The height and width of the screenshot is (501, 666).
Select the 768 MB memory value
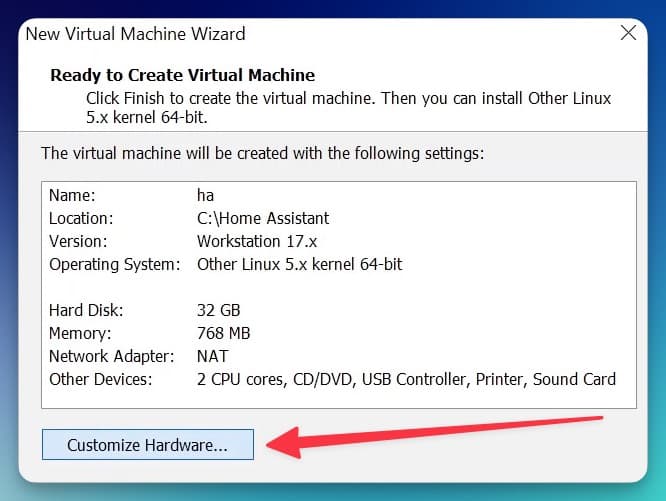(x=224, y=333)
